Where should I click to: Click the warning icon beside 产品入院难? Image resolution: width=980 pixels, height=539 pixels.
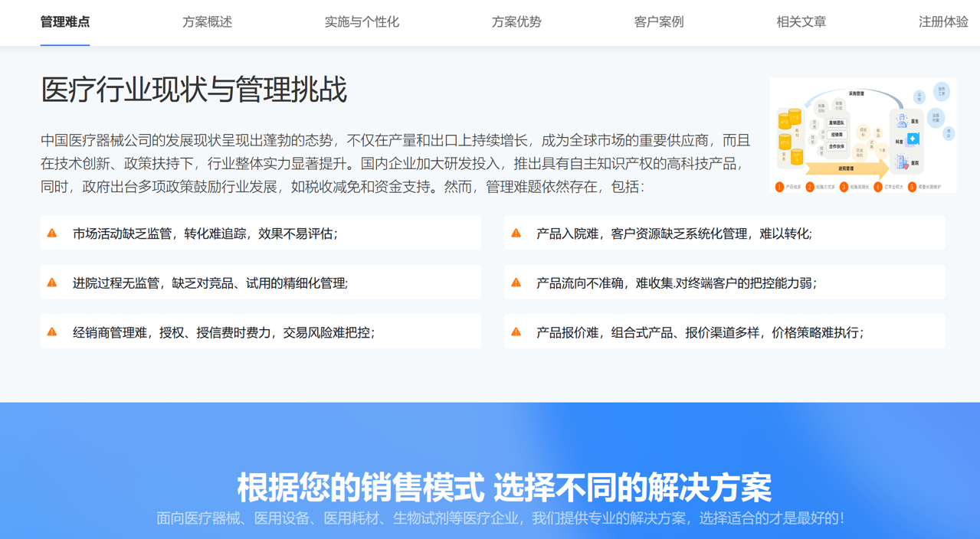[516, 233]
